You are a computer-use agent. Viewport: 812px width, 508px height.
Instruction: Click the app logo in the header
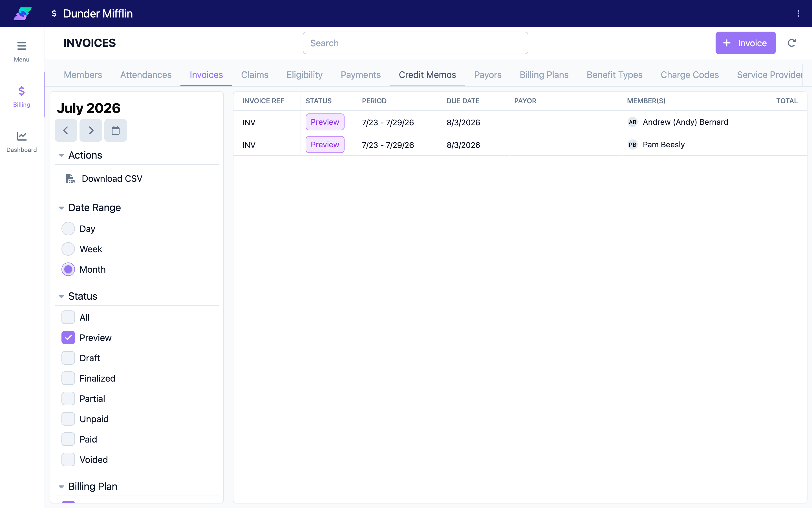(23, 14)
